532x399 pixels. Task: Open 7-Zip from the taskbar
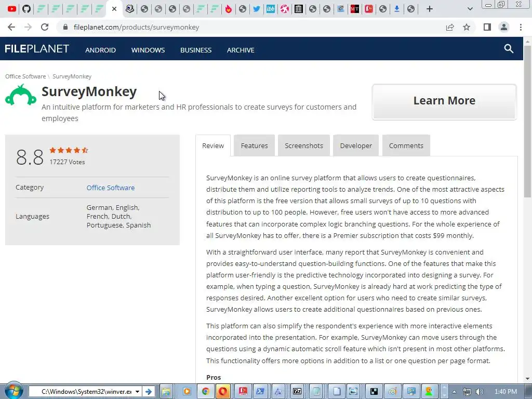click(297, 392)
